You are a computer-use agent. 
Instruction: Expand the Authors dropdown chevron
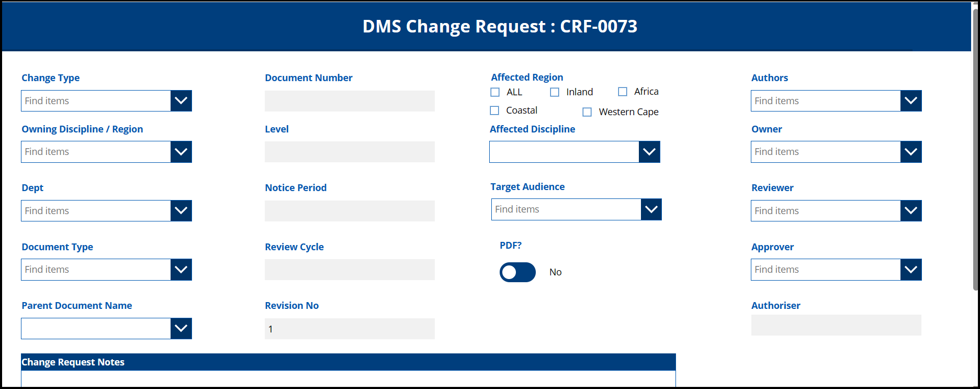tap(911, 101)
